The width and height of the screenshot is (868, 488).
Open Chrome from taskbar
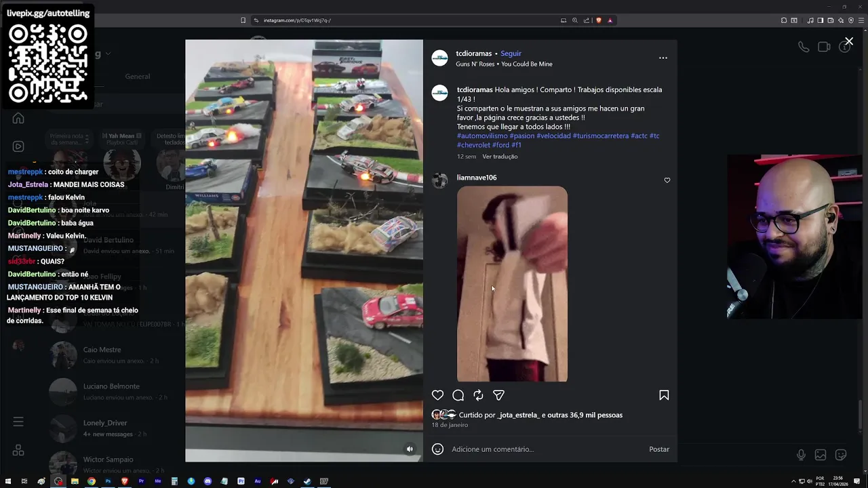pyautogui.click(x=92, y=481)
